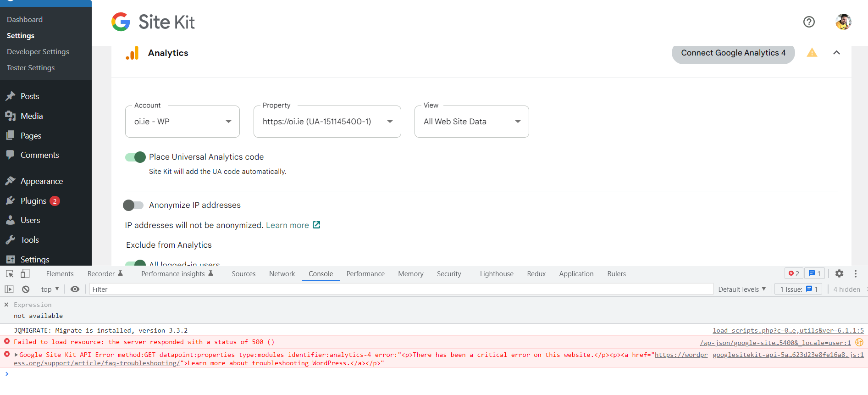
Task: Open the Rulers tab
Action: (616, 274)
